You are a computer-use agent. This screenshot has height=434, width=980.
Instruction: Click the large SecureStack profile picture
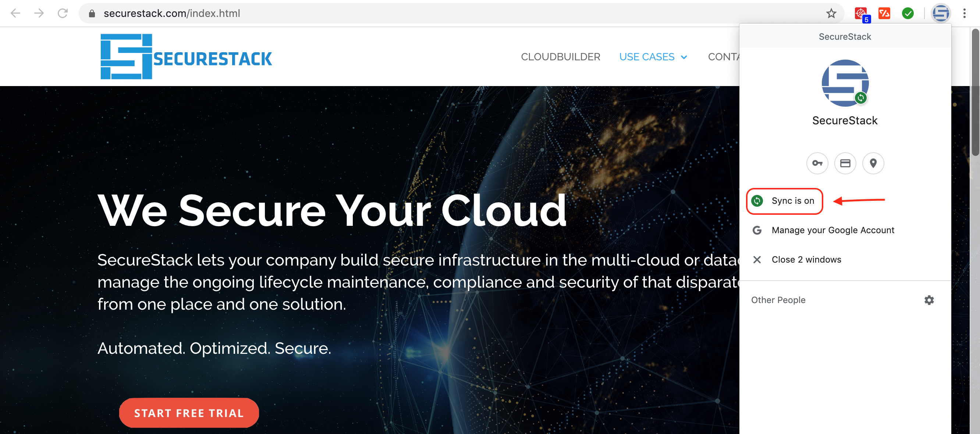(x=845, y=83)
